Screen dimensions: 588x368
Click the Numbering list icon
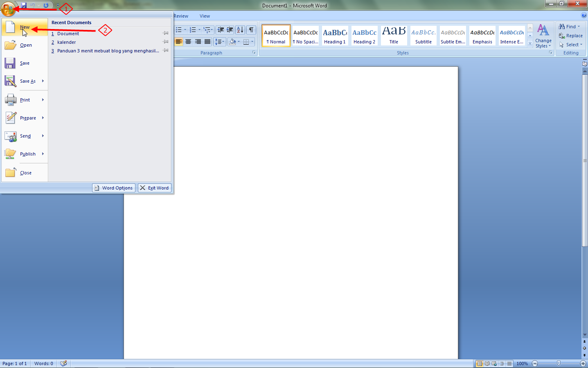[193, 30]
